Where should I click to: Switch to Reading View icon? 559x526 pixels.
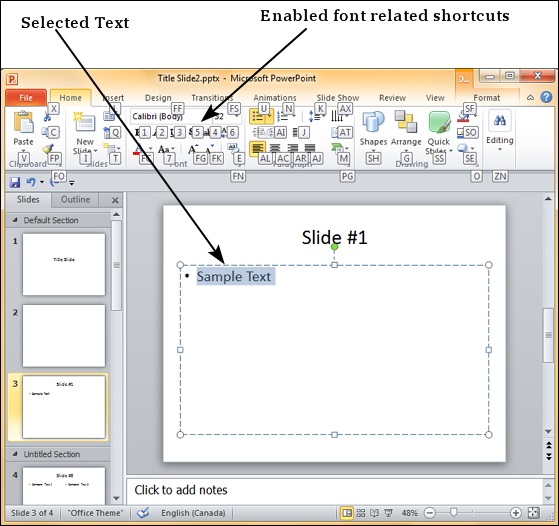pos(374,513)
